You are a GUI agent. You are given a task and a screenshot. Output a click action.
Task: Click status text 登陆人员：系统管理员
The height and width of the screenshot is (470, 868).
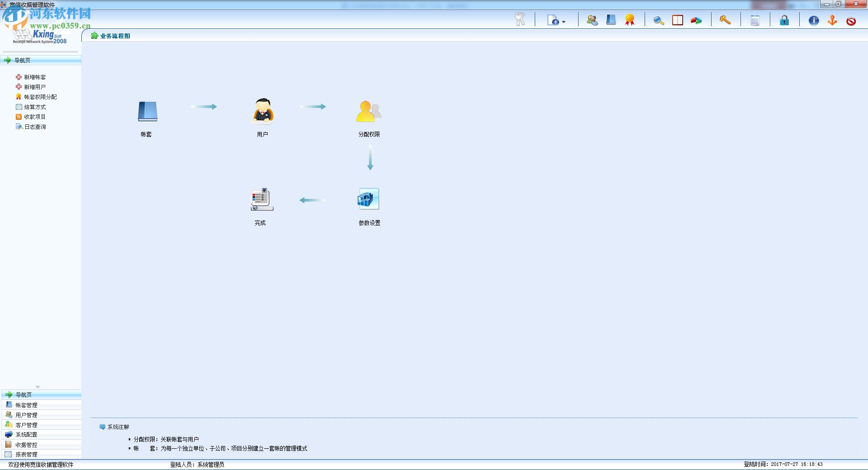(x=197, y=465)
